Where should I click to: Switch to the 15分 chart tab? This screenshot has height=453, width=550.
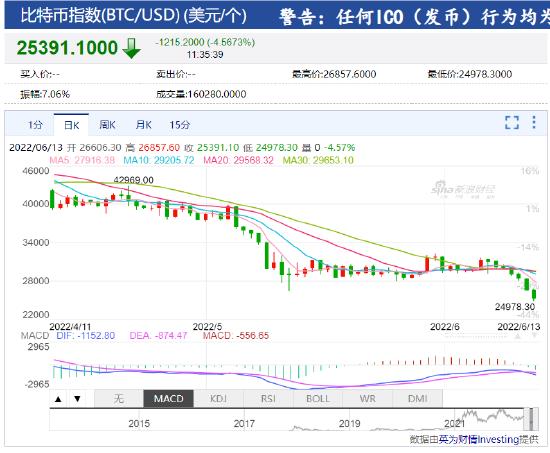coord(180,125)
